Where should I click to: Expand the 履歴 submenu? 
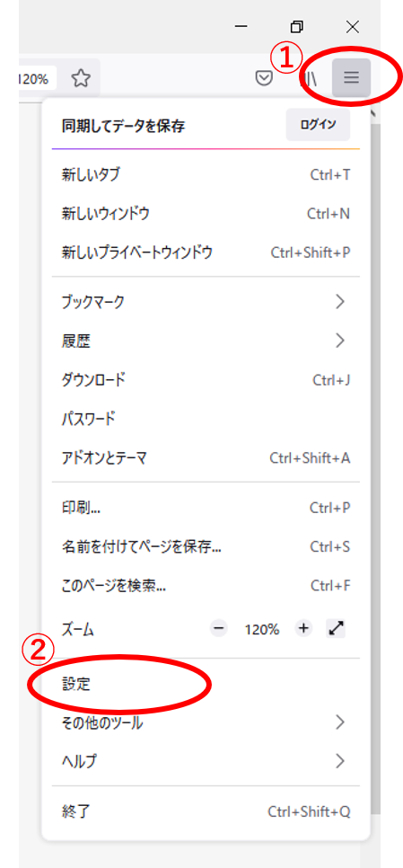[206, 341]
